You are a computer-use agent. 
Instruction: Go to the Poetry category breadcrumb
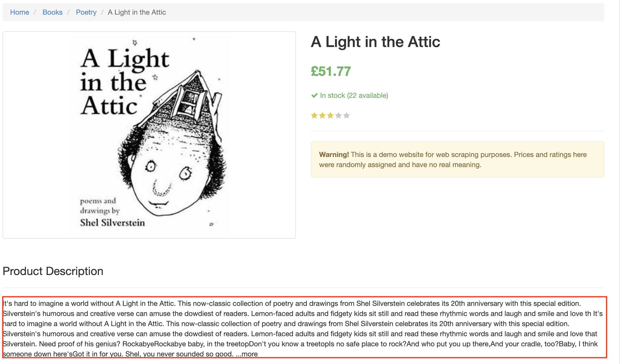86,12
